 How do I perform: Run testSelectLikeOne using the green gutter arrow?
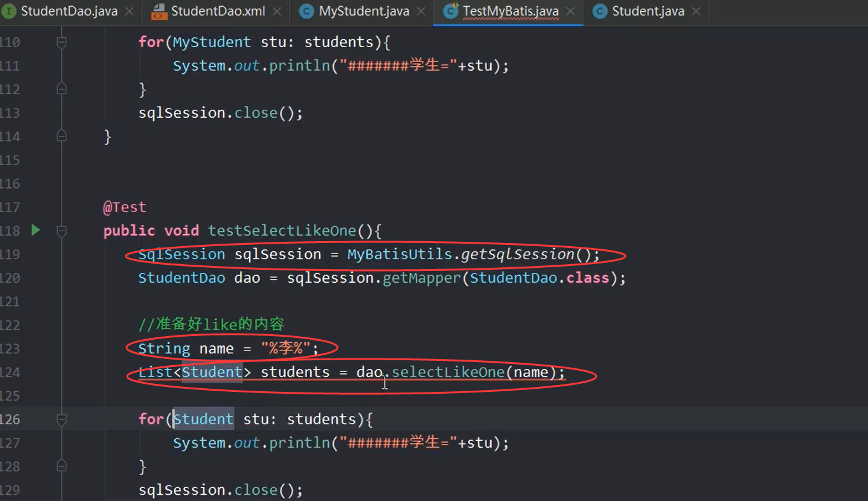(35, 230)
